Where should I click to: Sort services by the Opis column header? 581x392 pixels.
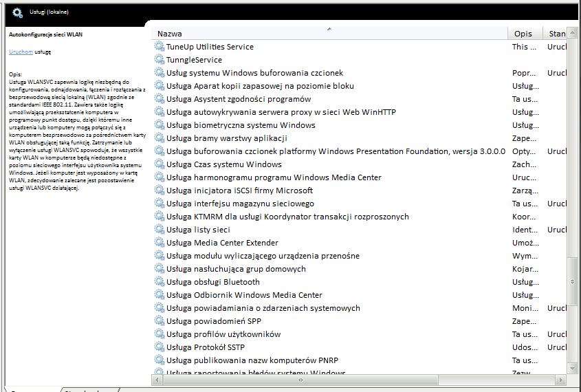pos(525,33)
